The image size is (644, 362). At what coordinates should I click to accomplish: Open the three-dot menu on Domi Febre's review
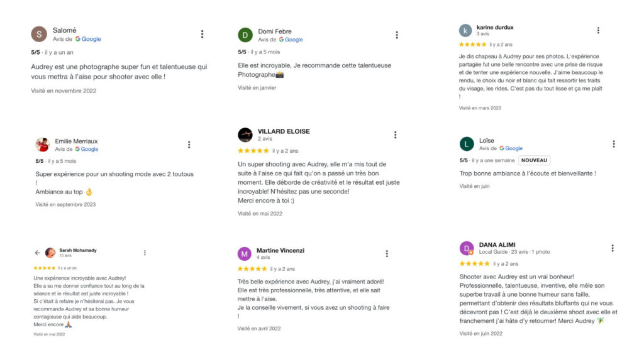pyautogui.click(x=397, y=35)
